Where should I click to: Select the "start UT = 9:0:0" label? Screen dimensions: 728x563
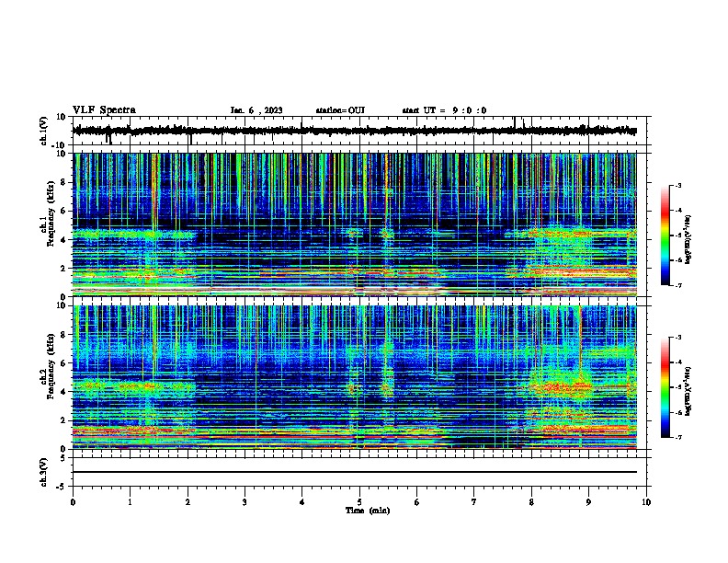pos(444,110)
